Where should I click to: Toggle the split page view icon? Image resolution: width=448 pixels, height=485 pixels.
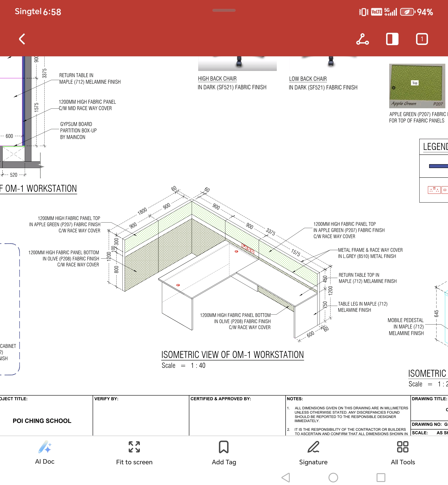point(392,39)
